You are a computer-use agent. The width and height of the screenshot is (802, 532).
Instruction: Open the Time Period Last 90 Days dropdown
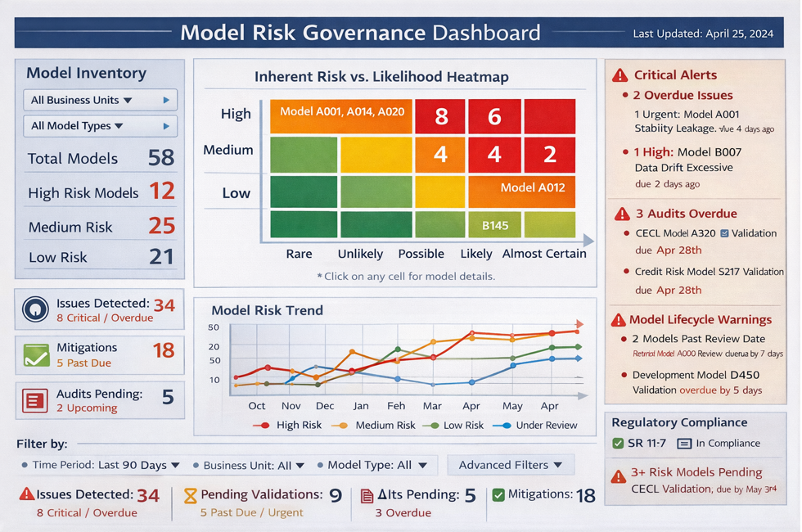pyautogui.click(x=101, y=465)
